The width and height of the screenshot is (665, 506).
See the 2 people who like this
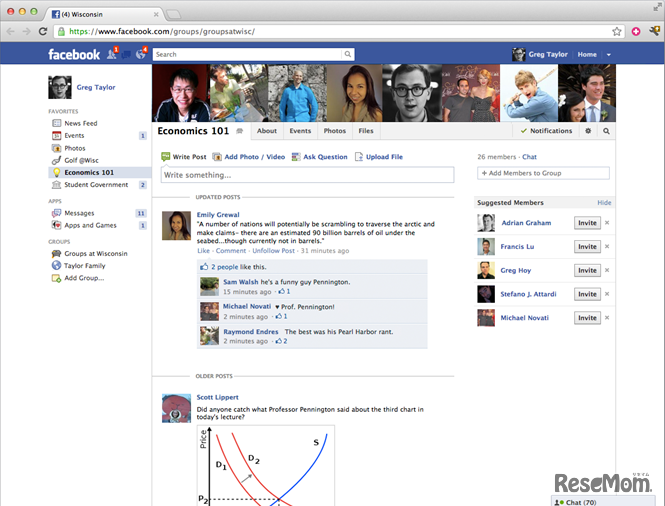click(224, 267)
